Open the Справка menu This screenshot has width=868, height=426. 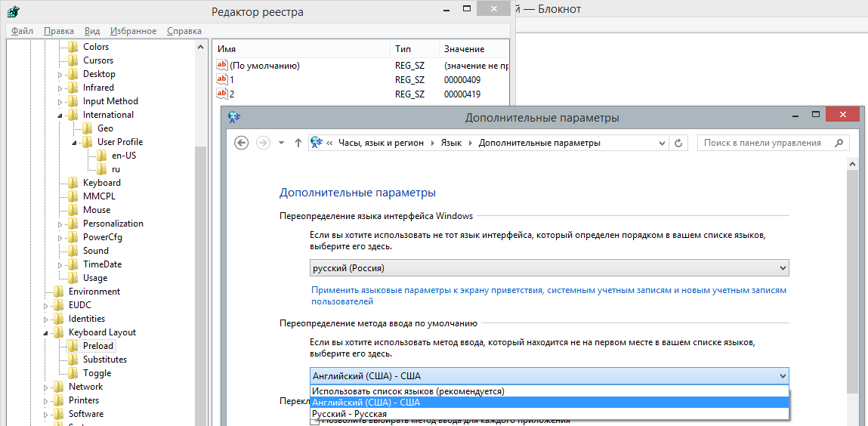184,31
